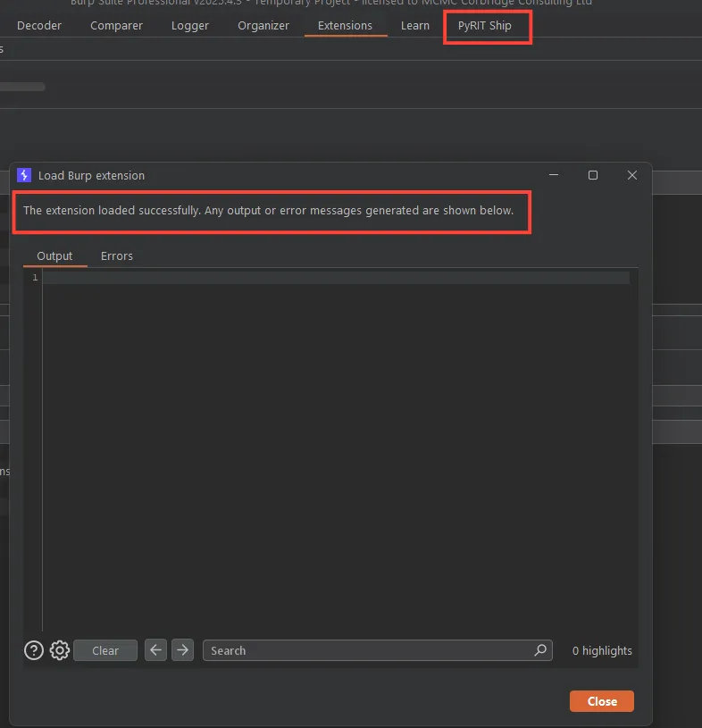
Task: Open the Learn tab
Action: (x=415, y=26)
